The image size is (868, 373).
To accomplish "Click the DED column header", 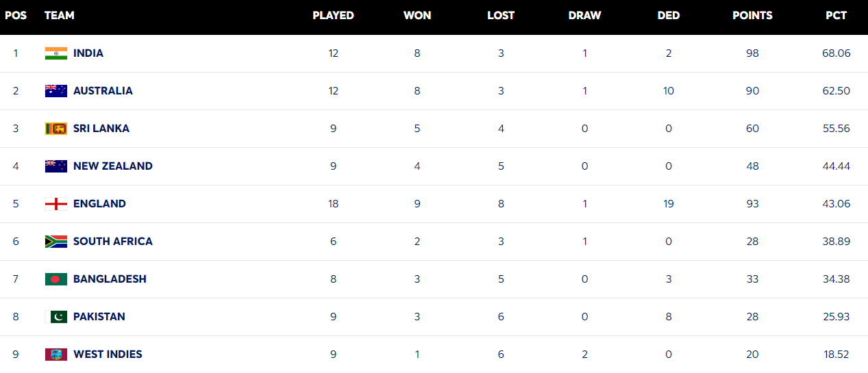I will click(669, 16).
